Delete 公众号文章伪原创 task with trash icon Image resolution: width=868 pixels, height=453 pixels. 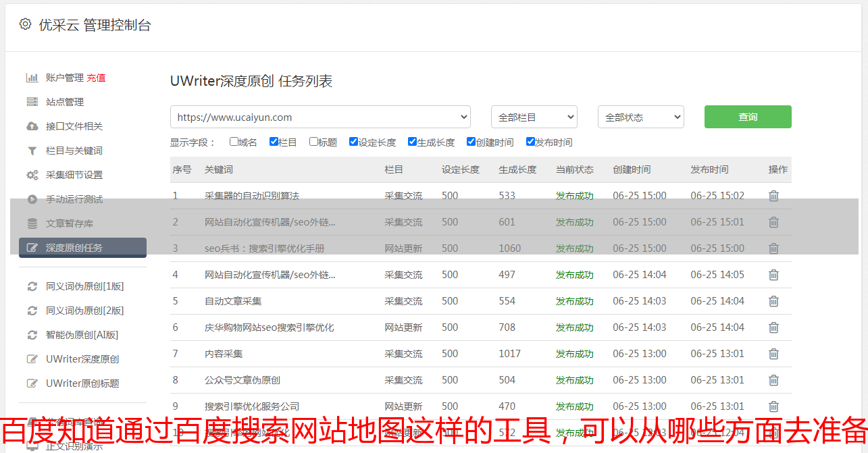[773, 380]
